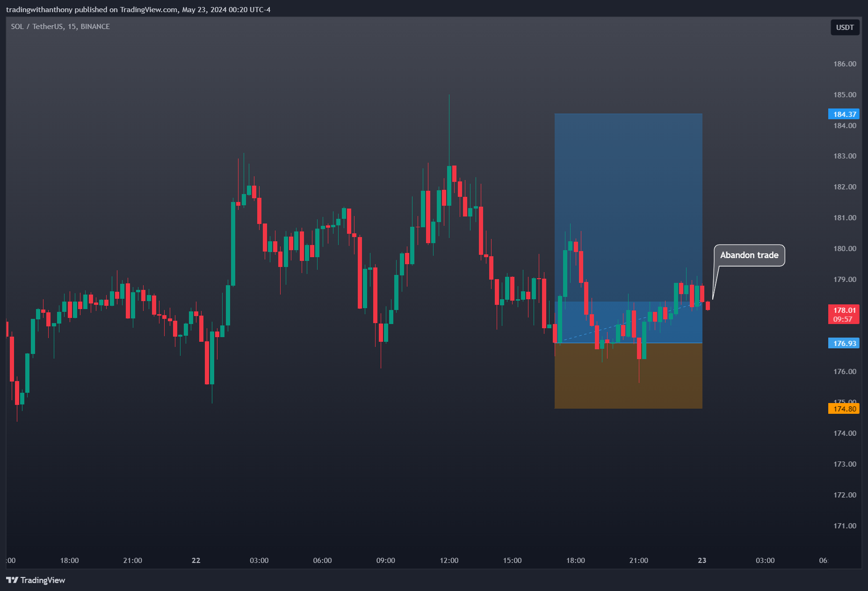
Task: Click the 172.00 price axis label
Action: click(845, 495)
